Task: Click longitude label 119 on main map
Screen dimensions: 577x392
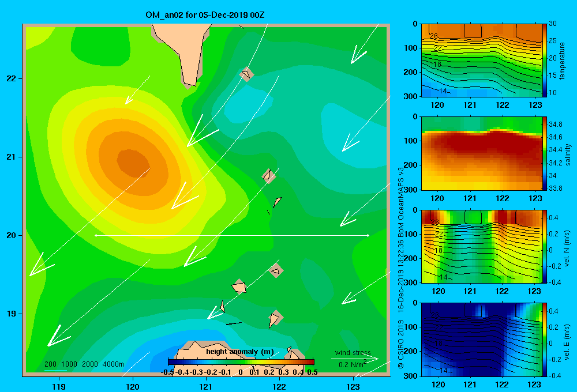Action: coord(59,386)
